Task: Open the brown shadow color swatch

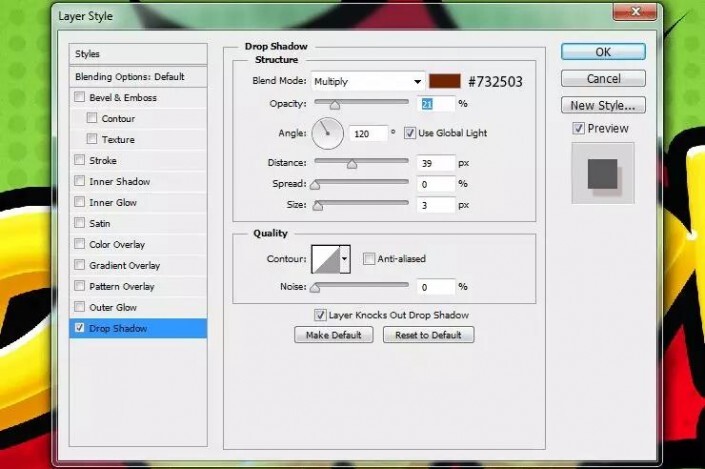Action: (445, 81)
